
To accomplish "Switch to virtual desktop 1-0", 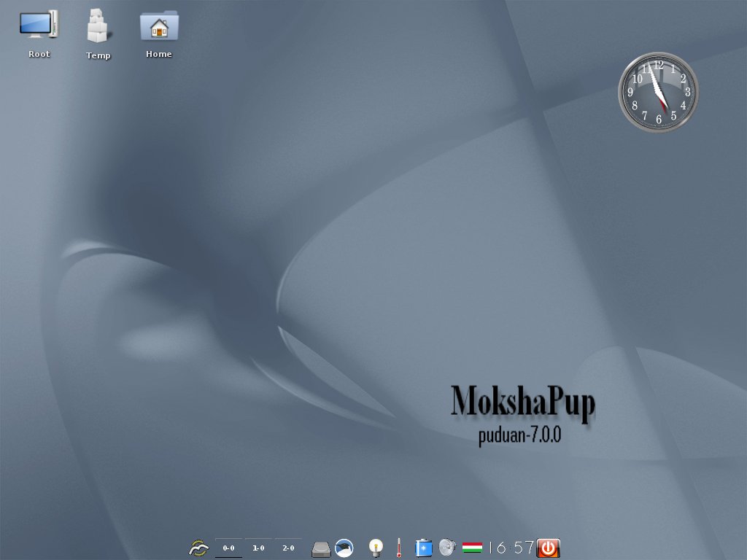I will [x=258, y=548].
